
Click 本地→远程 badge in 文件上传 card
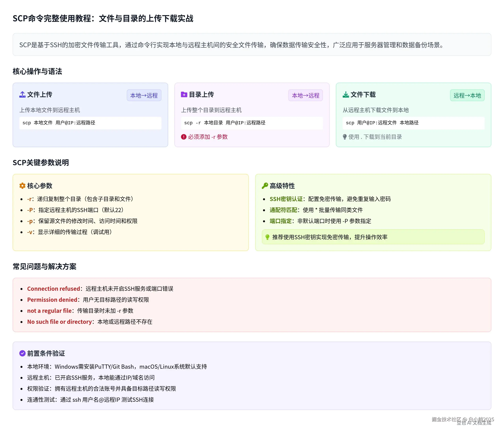pyautogui.click(x=144, y=95)
